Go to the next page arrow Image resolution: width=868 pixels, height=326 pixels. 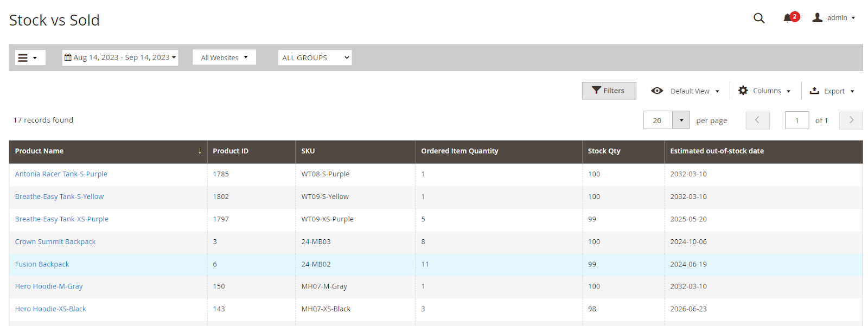[851, 120]
